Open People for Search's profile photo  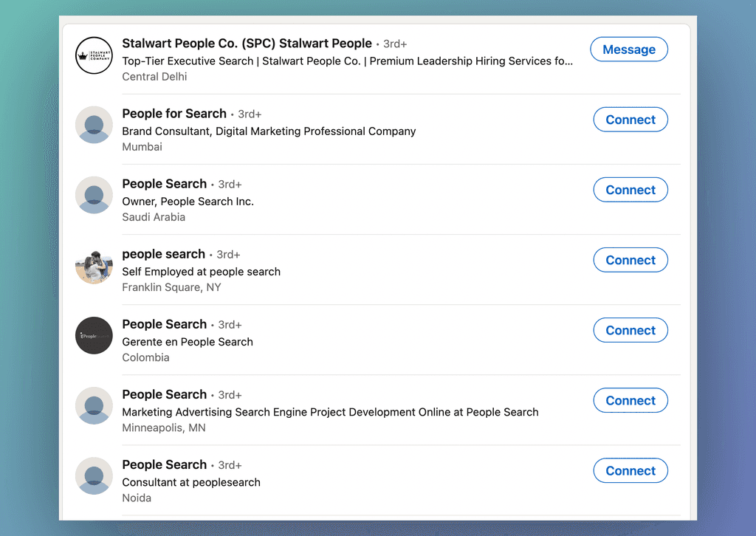pyautogui.click(x=94, y=125)
